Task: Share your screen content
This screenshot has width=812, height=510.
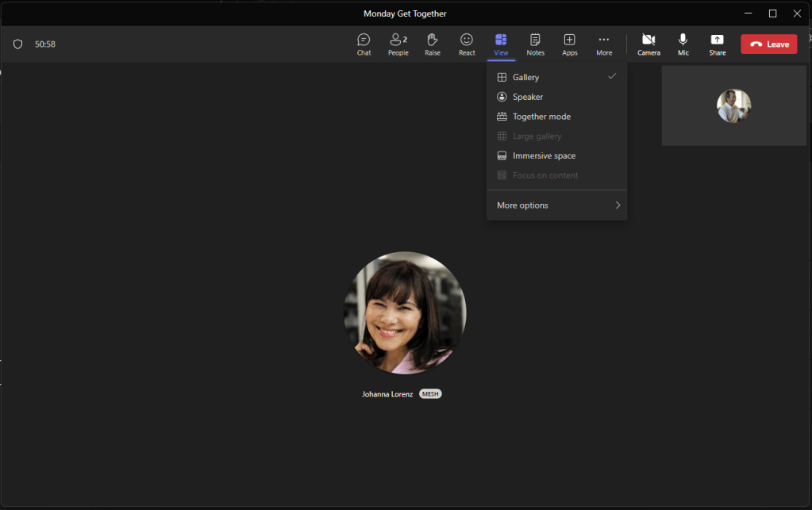Action: tap(717, 44)
